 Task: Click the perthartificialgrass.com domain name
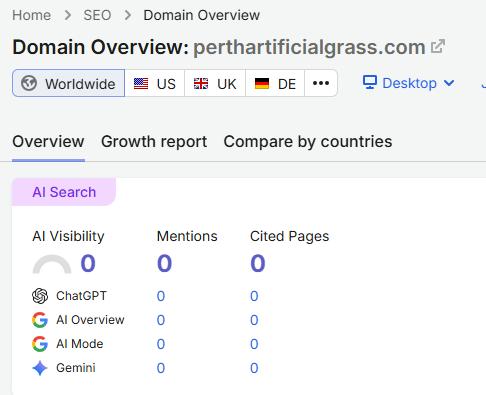309,47
